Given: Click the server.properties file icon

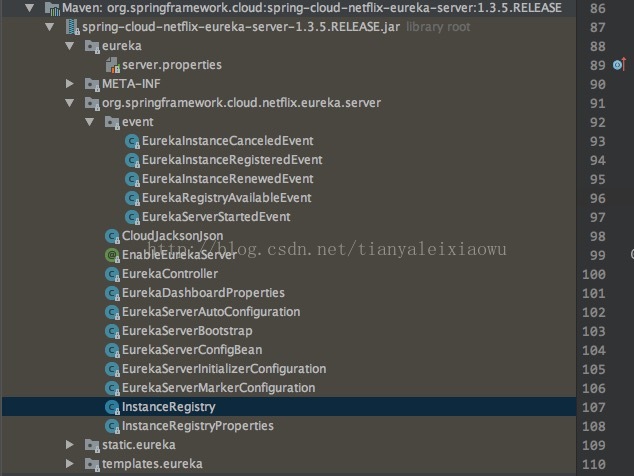Looking at the screenshot, I should pos(112,65).
